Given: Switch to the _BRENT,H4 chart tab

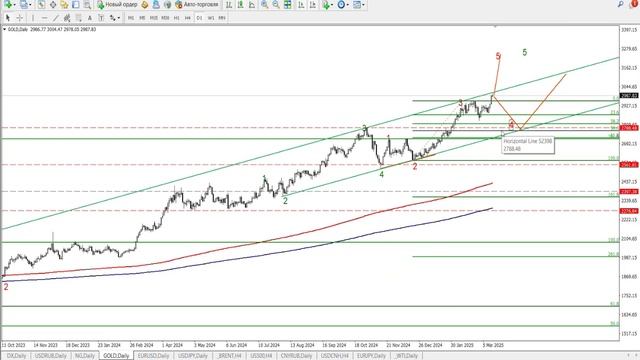Looking at the screenshot, I should [x=229, y=356].
